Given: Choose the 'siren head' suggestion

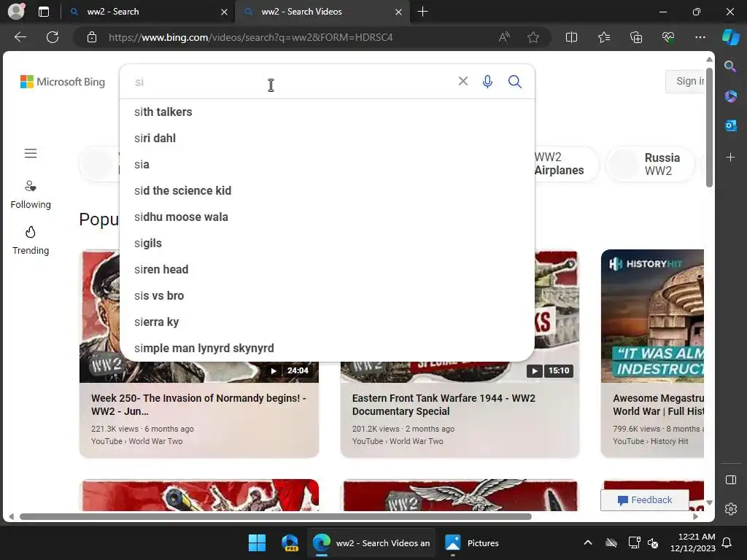Looking at the screenshot, I should [x=327, y=270].
